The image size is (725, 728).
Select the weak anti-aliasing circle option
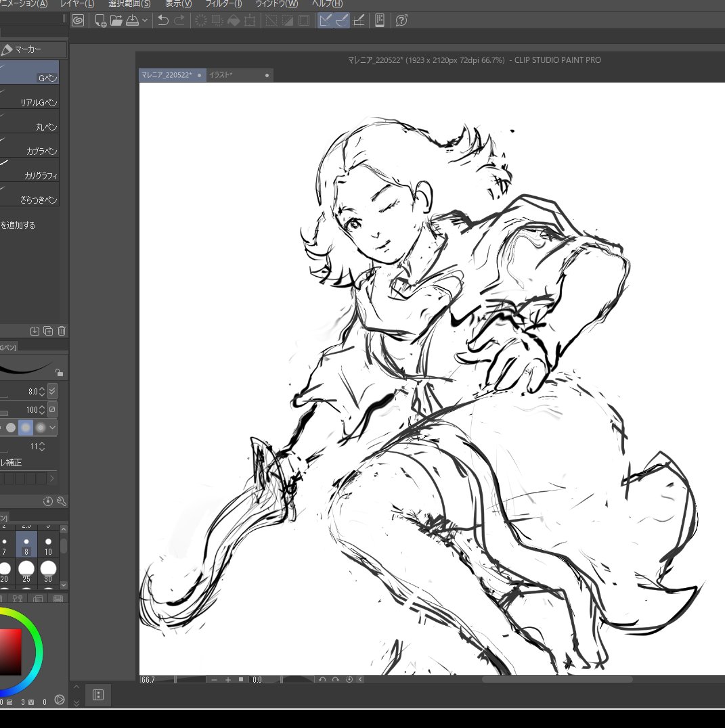[x=11, y=428]
